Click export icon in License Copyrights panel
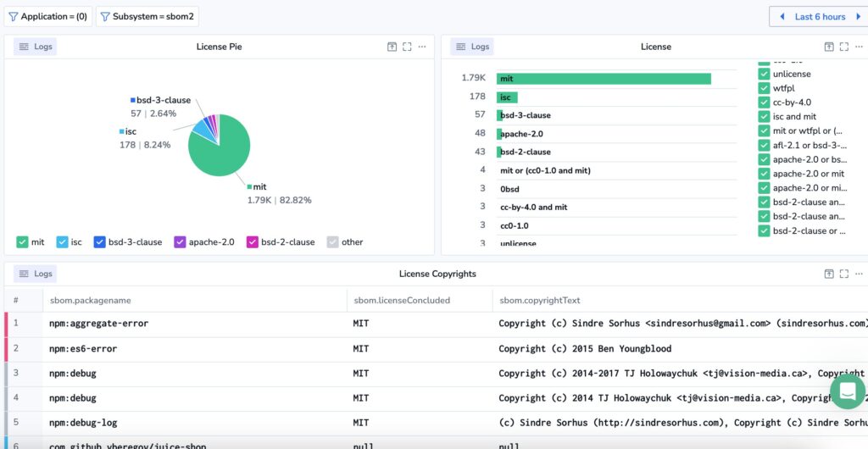Viewport: 868px width, 449px height. [x=828, y=274]
